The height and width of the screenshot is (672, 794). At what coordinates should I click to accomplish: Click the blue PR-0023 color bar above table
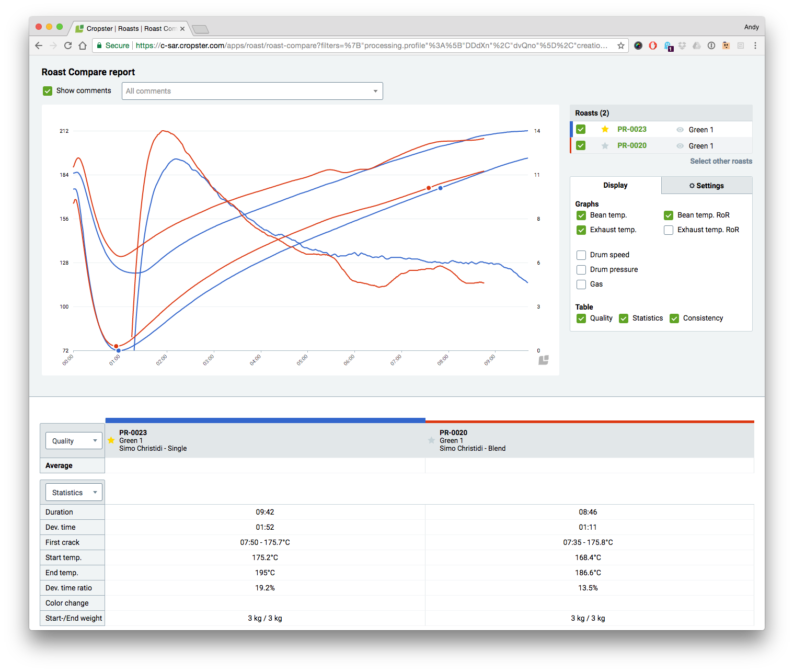(265, 420)
